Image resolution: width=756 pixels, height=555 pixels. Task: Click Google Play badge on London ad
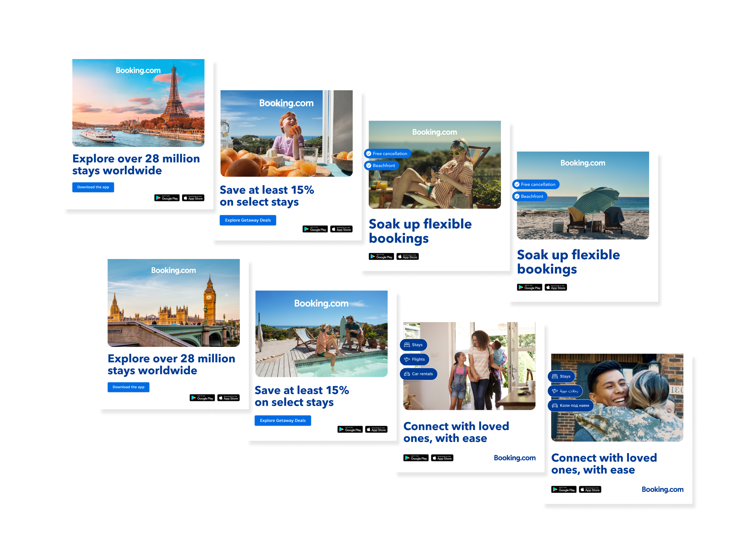202,398
